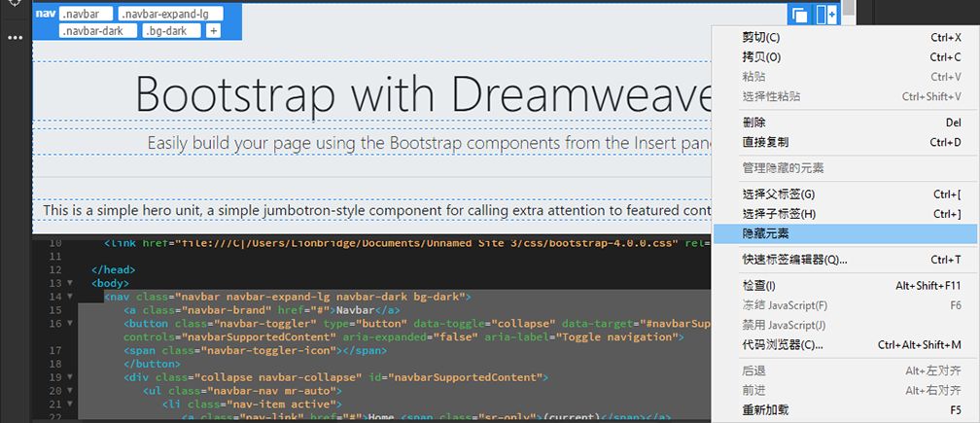Image resolution: width=980 pixels, height=423 pixels.
Task: Click the </button> tag on line 18
Action: point(152,364)
